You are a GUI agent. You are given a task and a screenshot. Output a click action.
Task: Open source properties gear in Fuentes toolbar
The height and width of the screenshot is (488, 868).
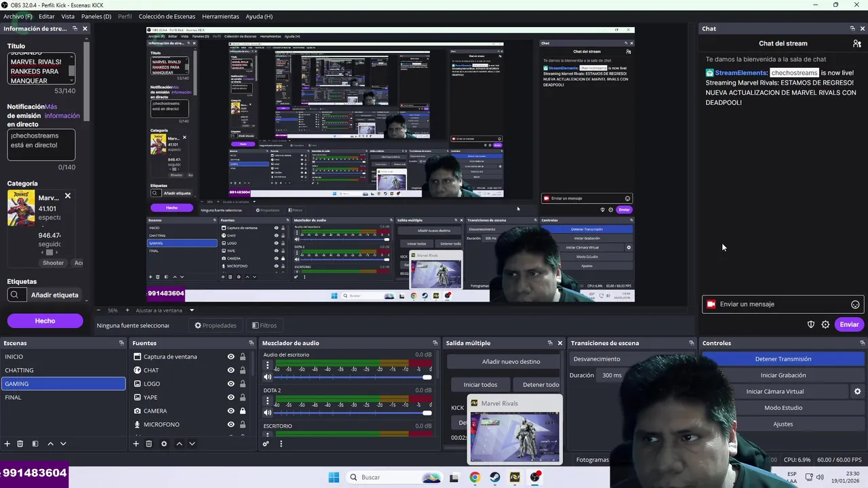click(163, 443)
